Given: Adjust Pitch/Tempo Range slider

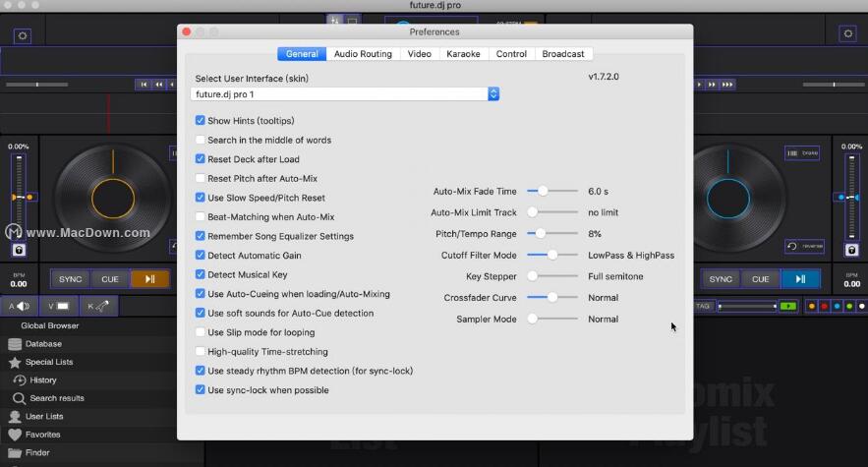Looking at the screenshot, I should pyautogui.click(x=551, y=234).
